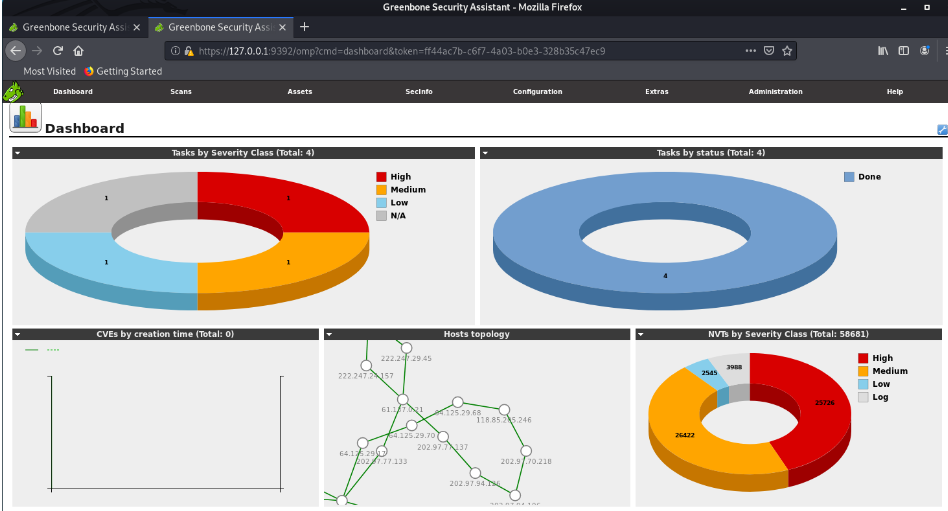
Task: Click the 26422 Medium segment in NVTs chart
Action: [x=684, y=435]
